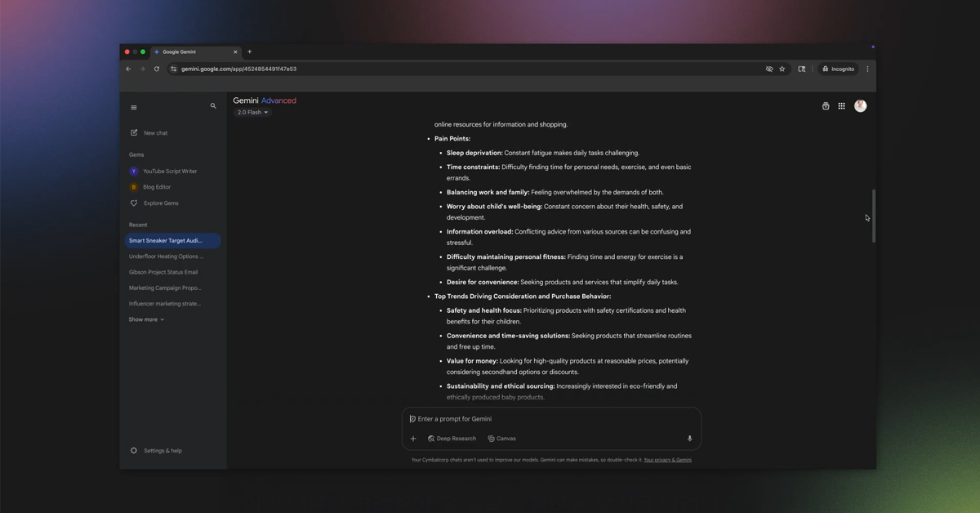Activate the microphone for voice input
980x513 pixels.
689,439
